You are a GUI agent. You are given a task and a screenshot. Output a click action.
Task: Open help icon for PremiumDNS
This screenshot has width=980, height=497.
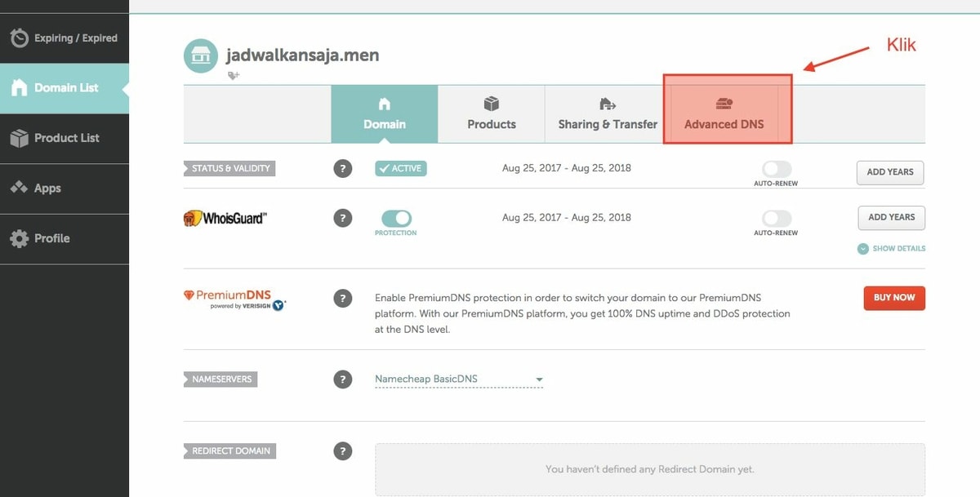343,298
